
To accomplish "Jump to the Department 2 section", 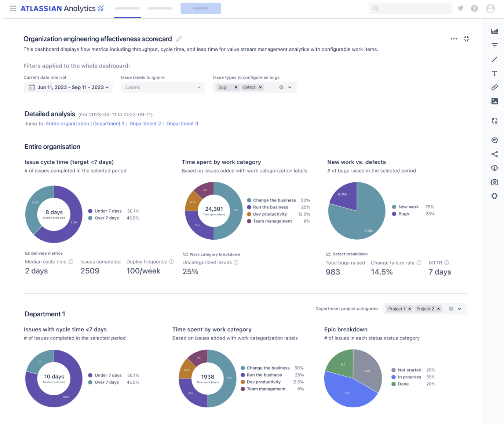I will coord(145,123).
